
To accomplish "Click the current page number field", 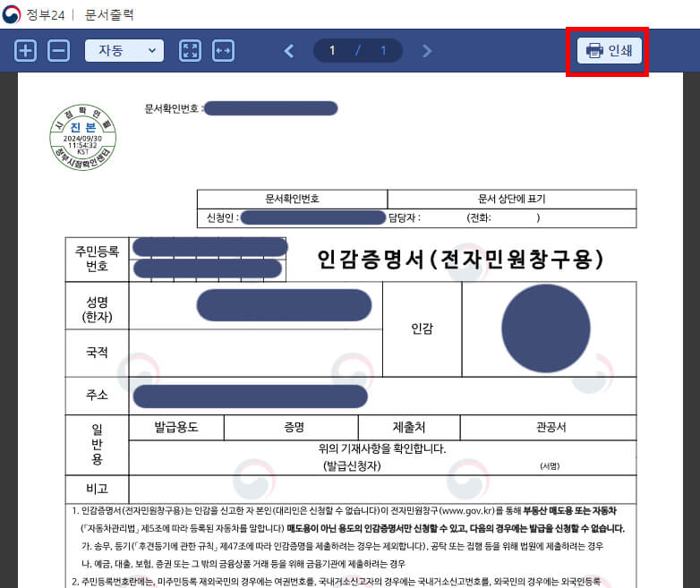I will click(x=332, y=50).
